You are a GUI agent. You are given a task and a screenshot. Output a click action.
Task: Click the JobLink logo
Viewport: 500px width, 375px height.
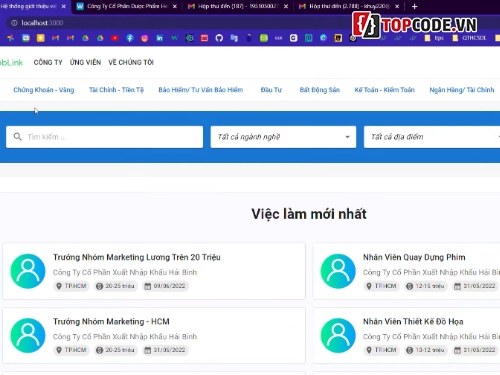[11, 62]
